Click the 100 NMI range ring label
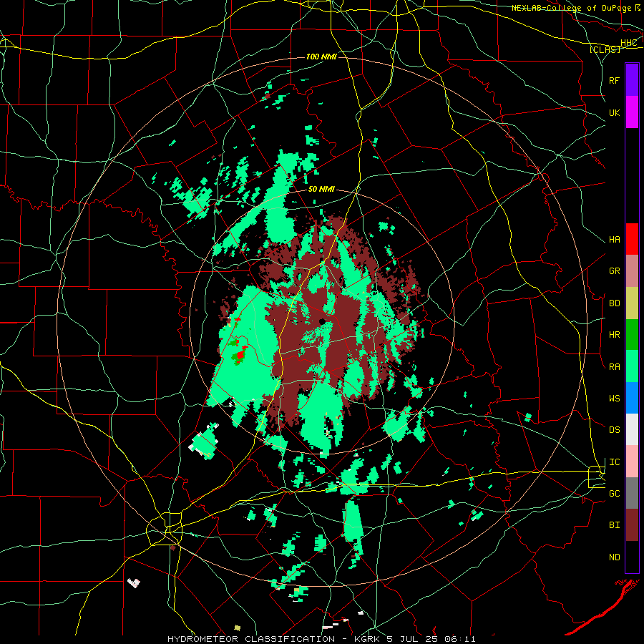 (x=321, y=57)
